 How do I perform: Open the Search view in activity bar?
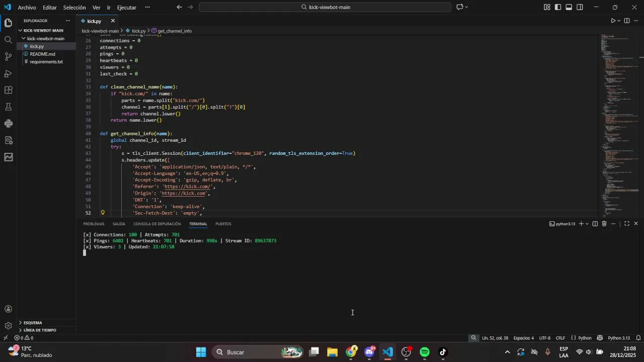pyautogui.click(x=8, y=40)
